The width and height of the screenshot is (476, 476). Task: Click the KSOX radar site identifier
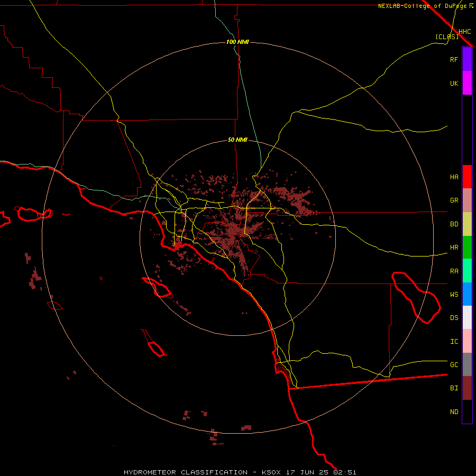tap(271, 472)
